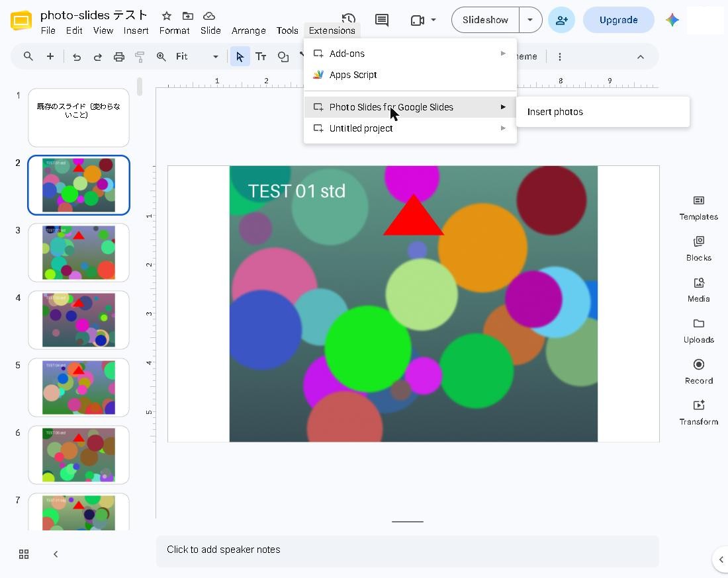
Task: Select slide 3 thumbnail
Action: 79,253
